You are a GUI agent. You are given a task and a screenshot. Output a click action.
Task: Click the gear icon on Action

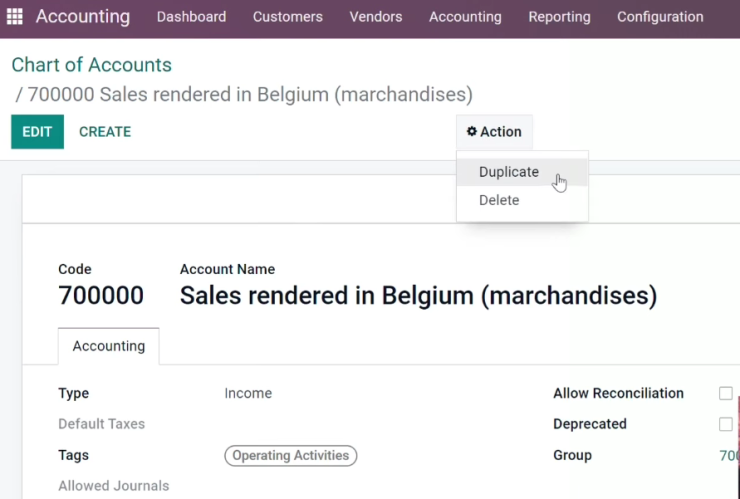pos(471,131)
